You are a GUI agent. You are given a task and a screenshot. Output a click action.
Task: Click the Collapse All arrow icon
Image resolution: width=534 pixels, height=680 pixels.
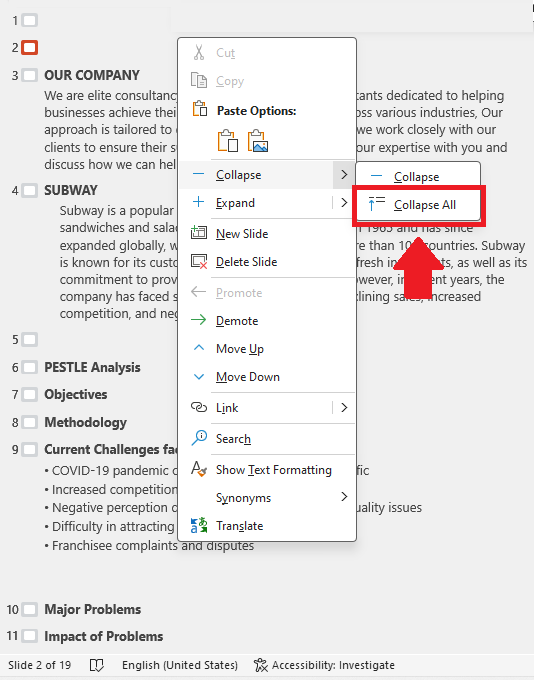click(x=377, y=204)
